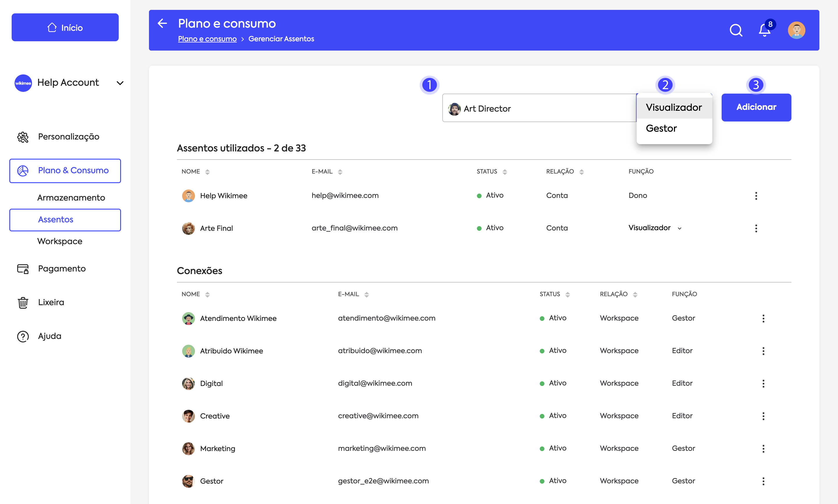Click the back arrow in header

pos(162,24)
